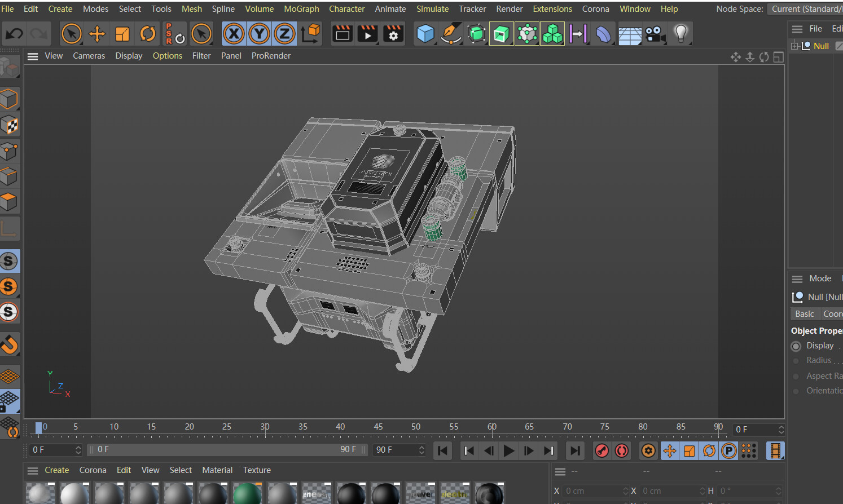This screenshot has width=843, height=504.
Task: Open Render Settings with the gear clapperboard
Action: [393, 34]
